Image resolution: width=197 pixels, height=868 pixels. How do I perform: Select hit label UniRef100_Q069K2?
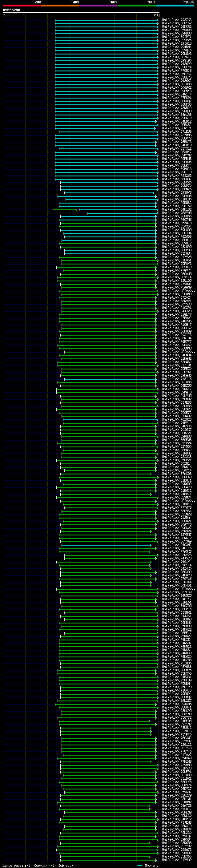point(177,88)
